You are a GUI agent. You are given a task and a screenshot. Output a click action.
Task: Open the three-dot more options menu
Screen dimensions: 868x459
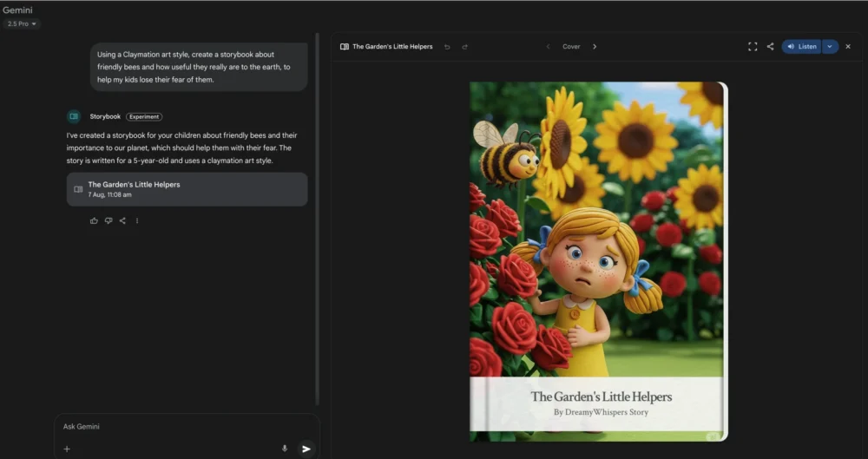click(x=137, y=221)
